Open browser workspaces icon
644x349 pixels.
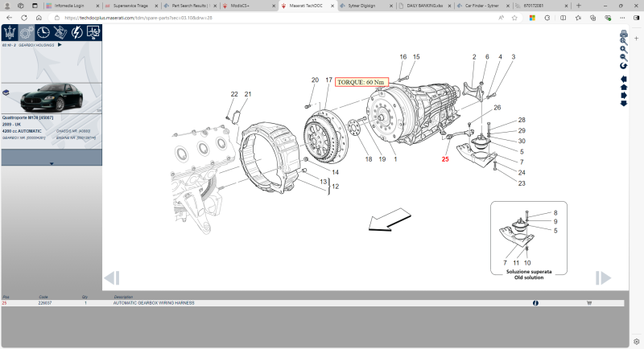coord(21,6)
